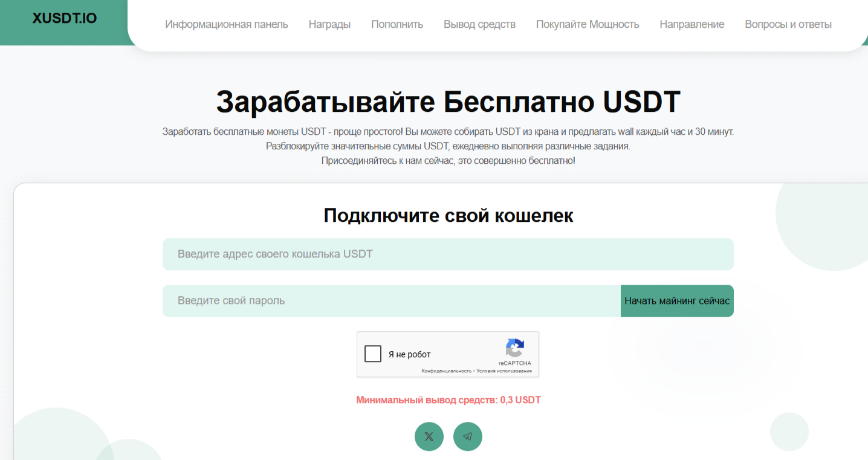Image resolution: width=868 pixels, height=460 pixels.
Task: Open the X (Twitter) social icon
Action: pos(429,436)
